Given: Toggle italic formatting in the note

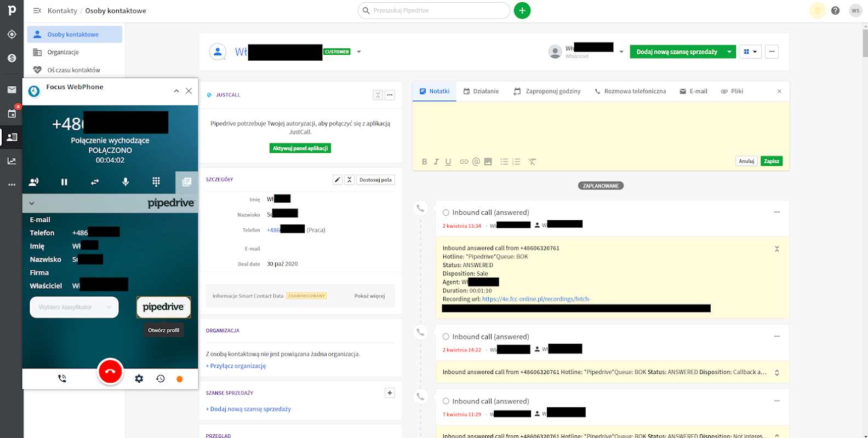Looking at the screenshot, I should coord(436,162).
